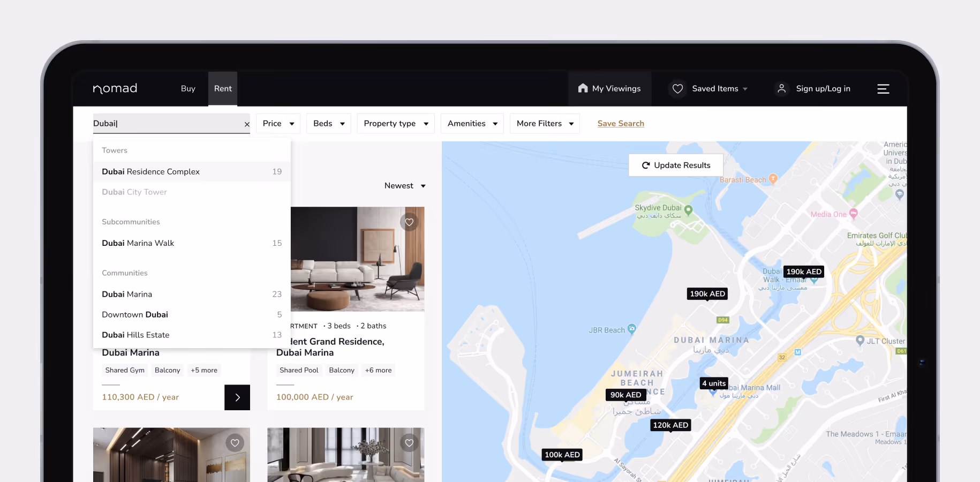This screenshot has width=980, height=482.
Task: Click Sign up/Log in
Action: pos(823,89)
